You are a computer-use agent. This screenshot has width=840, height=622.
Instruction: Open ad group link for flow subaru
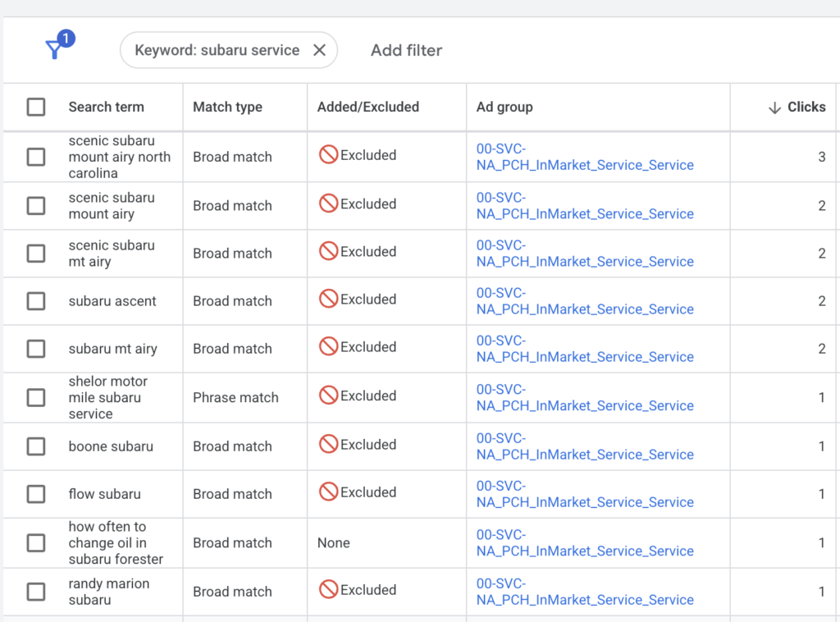point(584,493)
